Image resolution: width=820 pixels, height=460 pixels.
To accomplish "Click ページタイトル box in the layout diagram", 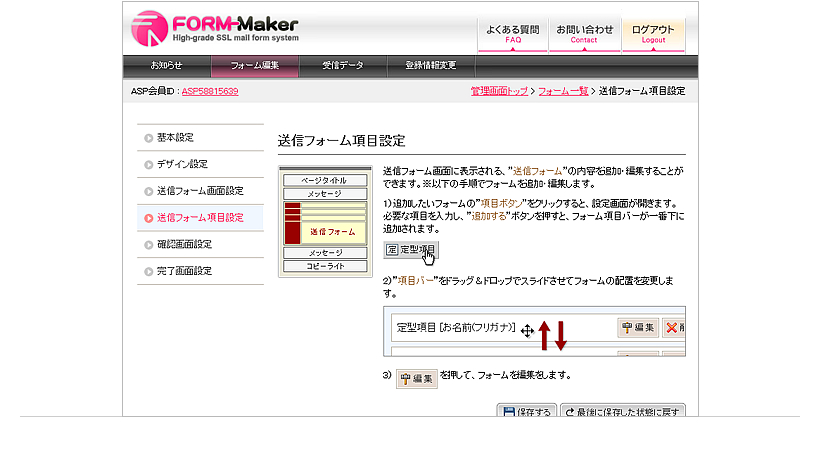I will [x=325, y=180].
